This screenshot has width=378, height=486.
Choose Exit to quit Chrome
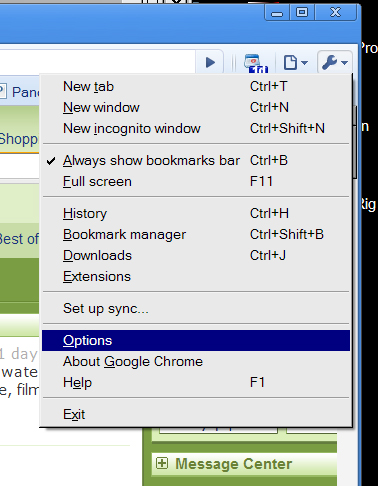pos(196,414)
